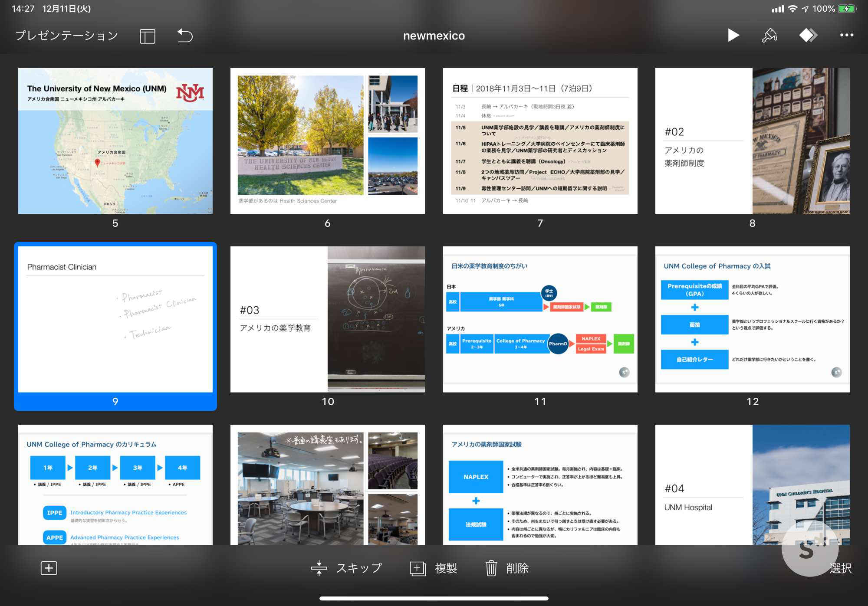868x606 pixels.
Task: Tap the Undo arrow
Action: tap(185, 35)
